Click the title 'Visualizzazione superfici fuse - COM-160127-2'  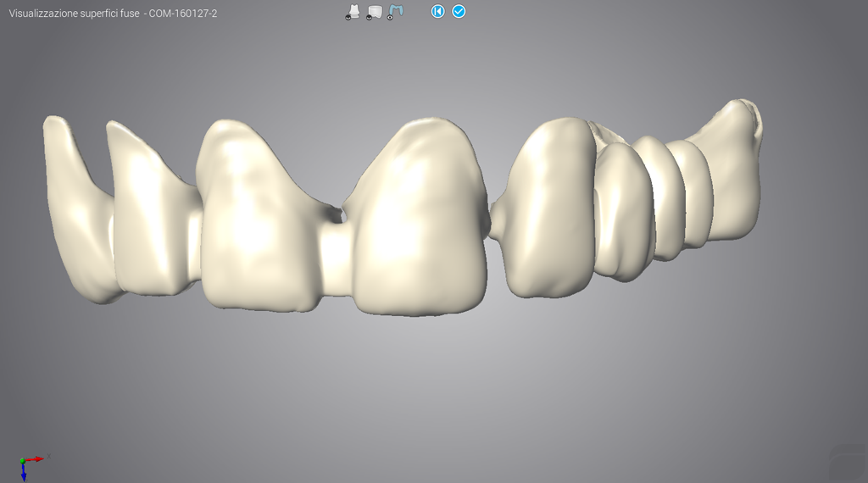tap(113, 14)
